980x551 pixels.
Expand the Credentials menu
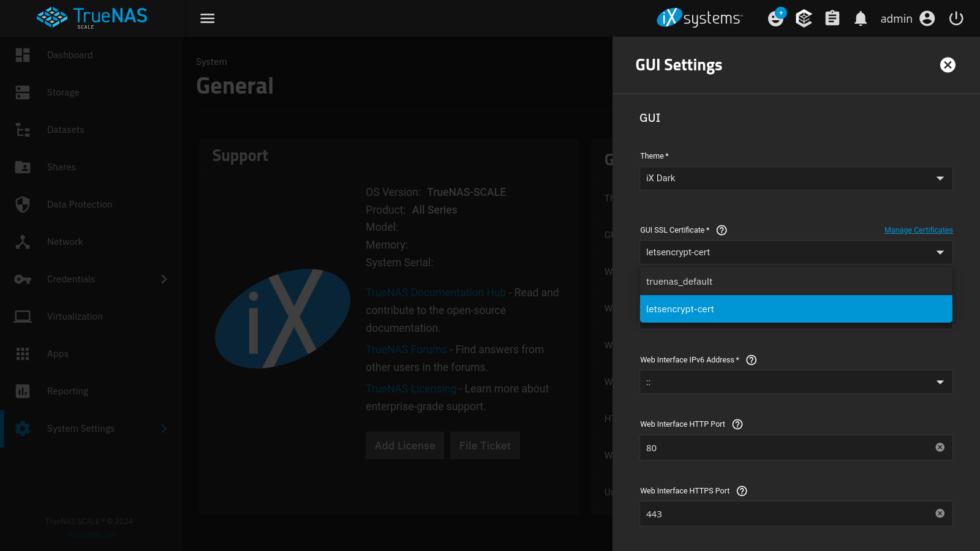(x=70, y=279)
